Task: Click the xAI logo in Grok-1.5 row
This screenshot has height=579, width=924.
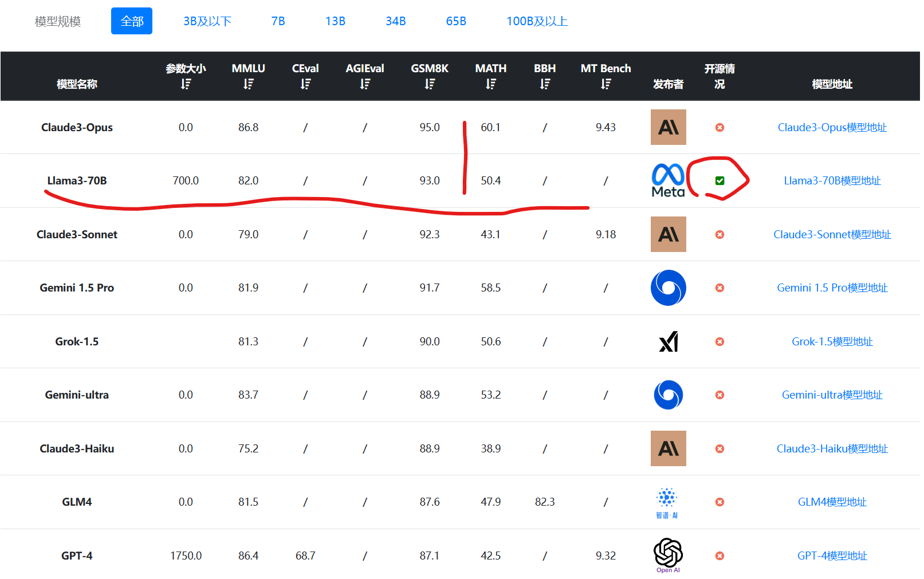Action: (x=668, y=341)
